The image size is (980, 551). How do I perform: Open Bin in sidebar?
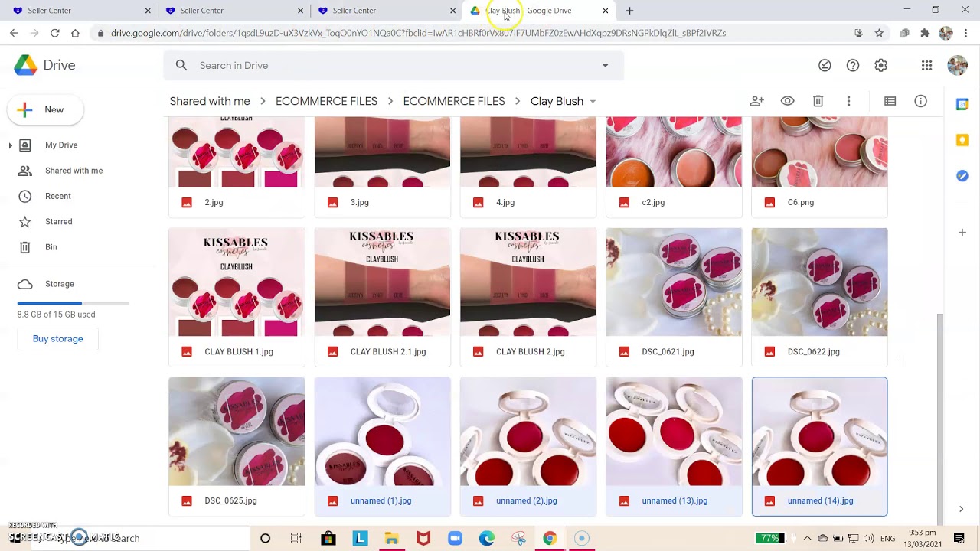tap(51, 247)
